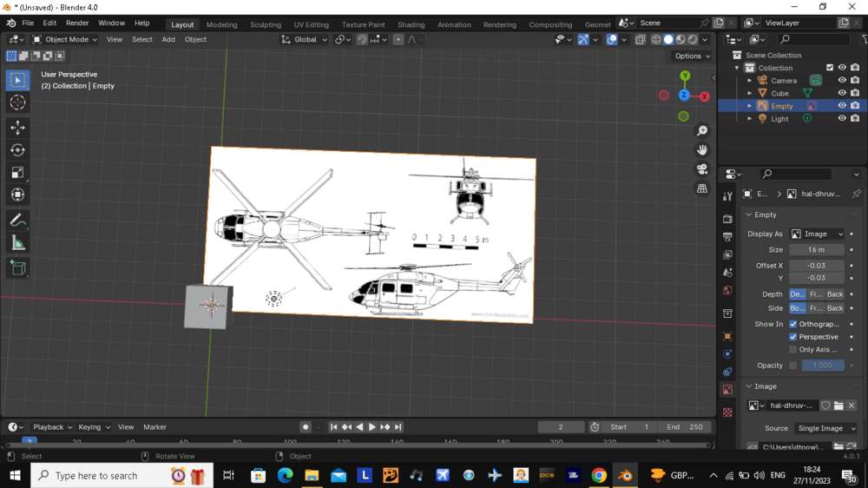Click the Add Cube tool icon

(x=17, y=268)
